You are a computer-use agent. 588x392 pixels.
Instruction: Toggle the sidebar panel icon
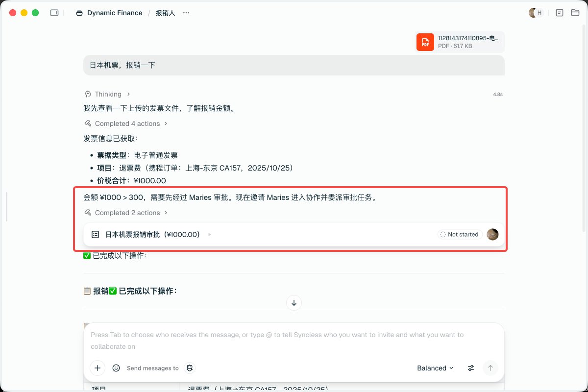tap(54, 13)
